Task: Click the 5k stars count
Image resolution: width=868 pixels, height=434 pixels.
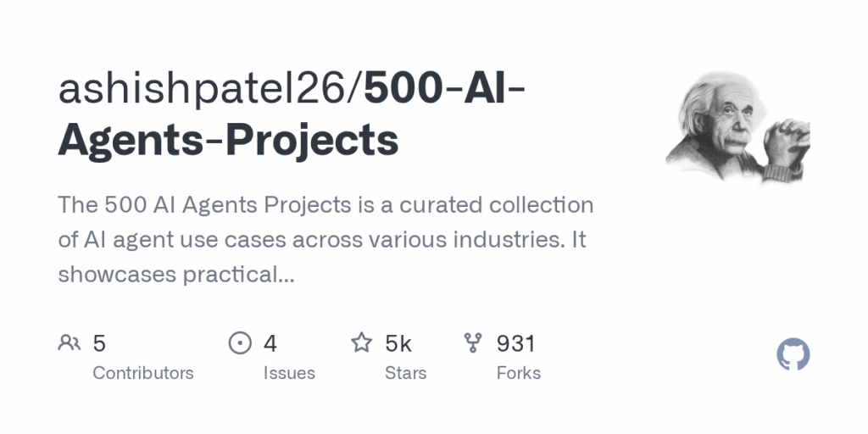Action: (398, 343)
